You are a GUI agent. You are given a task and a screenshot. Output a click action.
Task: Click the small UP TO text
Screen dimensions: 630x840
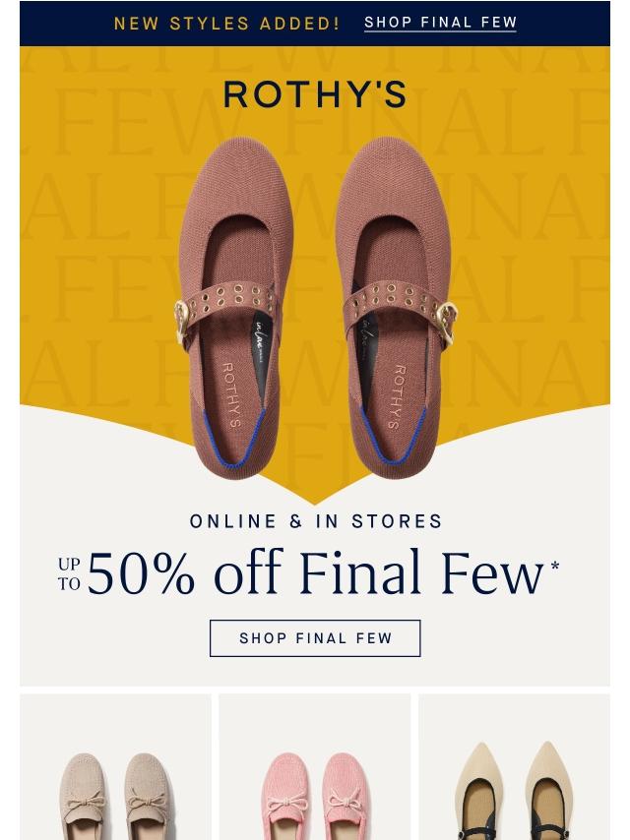[x=69, y=573]
